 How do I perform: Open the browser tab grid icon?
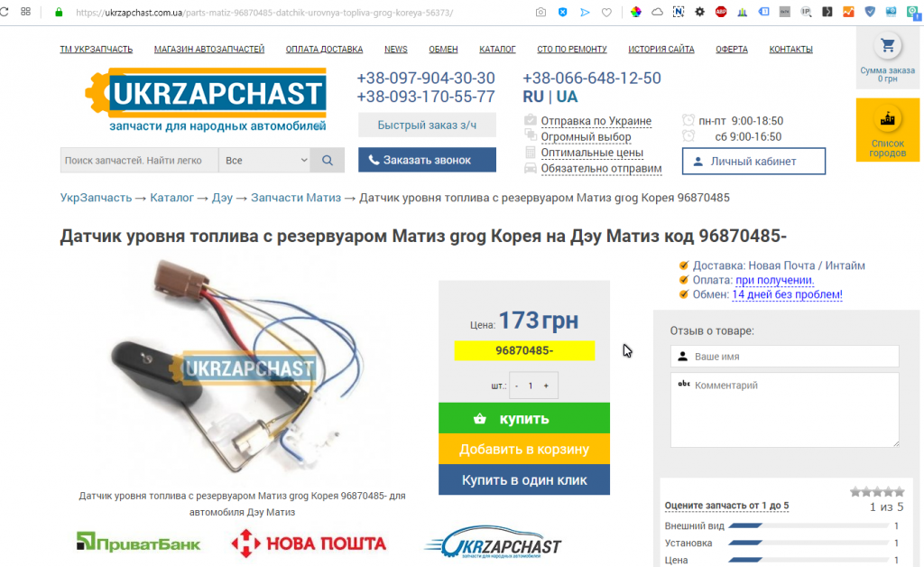[25, 12]
